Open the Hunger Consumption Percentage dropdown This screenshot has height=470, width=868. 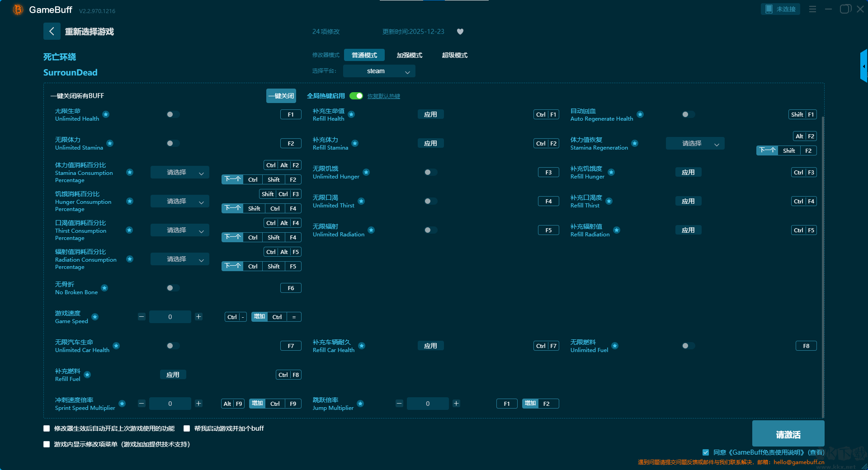click(x=179, y=201)
